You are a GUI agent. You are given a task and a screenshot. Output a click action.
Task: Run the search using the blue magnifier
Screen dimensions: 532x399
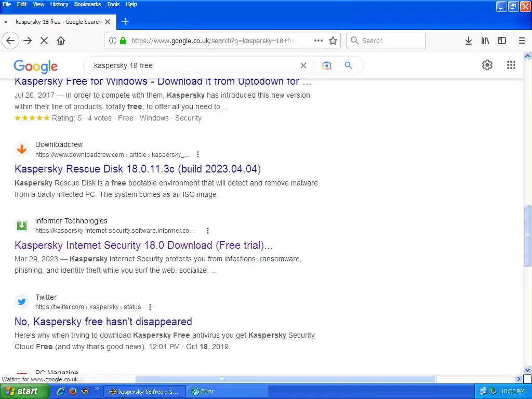[x=348, y=65]
